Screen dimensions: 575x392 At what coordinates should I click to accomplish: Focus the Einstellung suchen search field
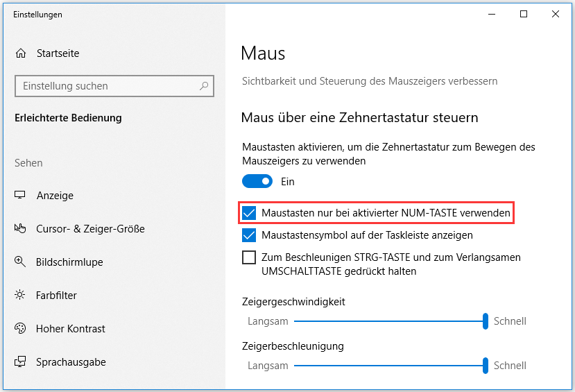(114, 86)
